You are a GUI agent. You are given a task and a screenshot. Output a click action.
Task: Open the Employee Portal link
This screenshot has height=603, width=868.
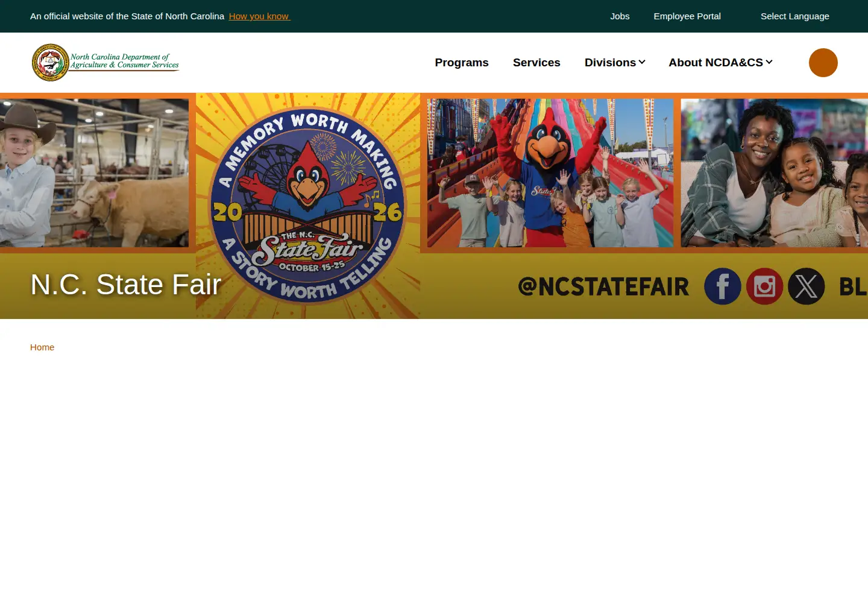click(x=687, y=16)
